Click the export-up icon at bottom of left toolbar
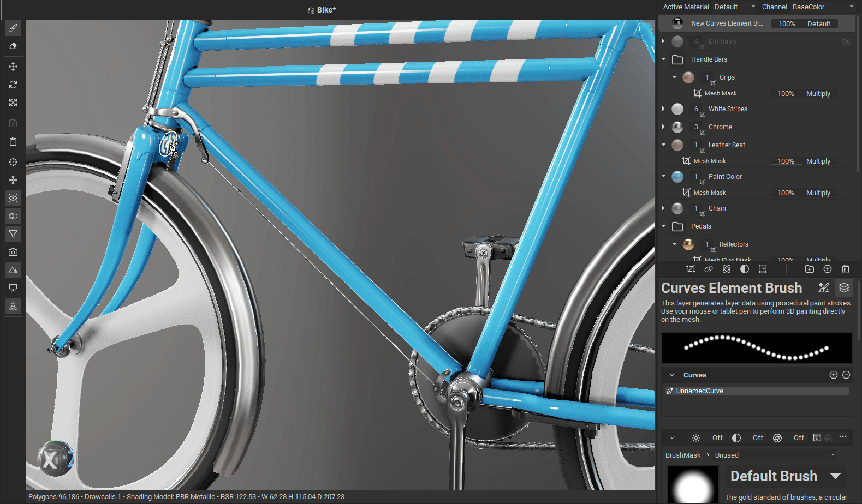The height and width of the screenshot is (504, 862). click(13, 306)
